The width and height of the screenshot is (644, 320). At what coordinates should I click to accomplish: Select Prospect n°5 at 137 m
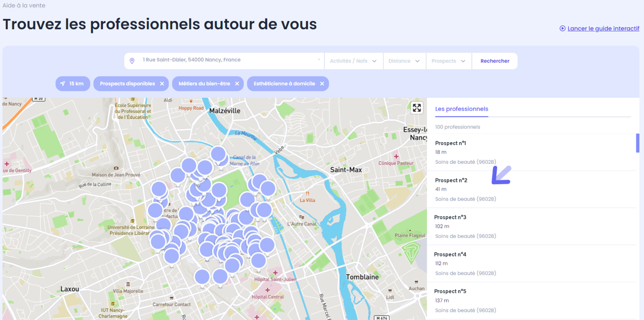[x=531, y=300]
